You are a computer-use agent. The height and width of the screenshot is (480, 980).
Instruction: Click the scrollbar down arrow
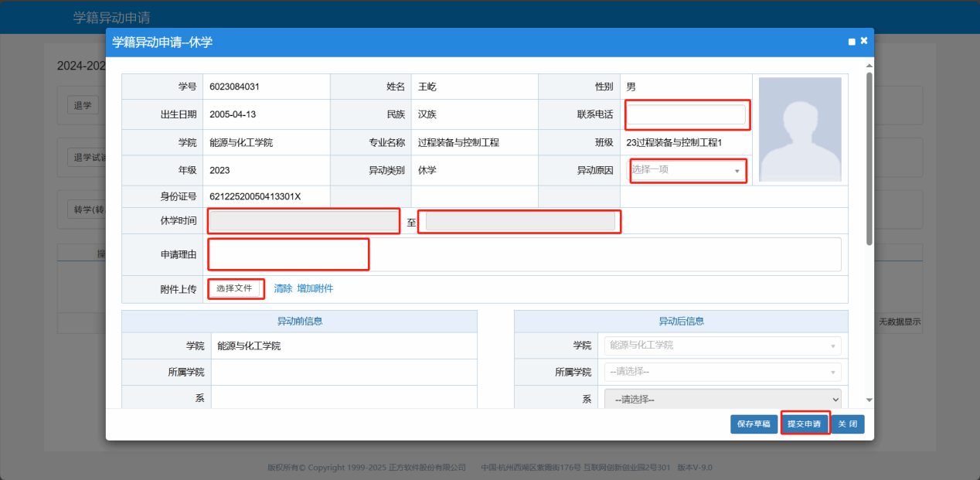[x=869, y=400]
